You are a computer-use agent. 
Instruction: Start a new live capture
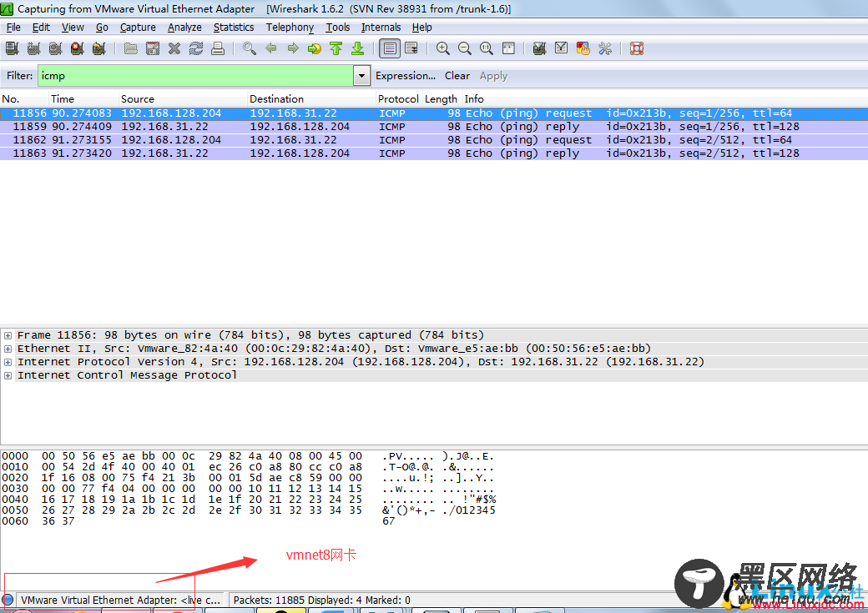pyautogui.click(x=55, y=48)
